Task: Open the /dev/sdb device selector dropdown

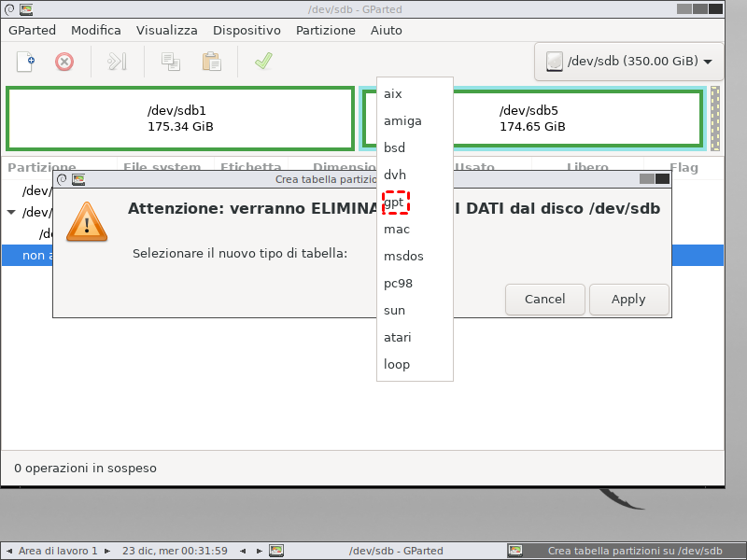Action: [x=628, y=62]
